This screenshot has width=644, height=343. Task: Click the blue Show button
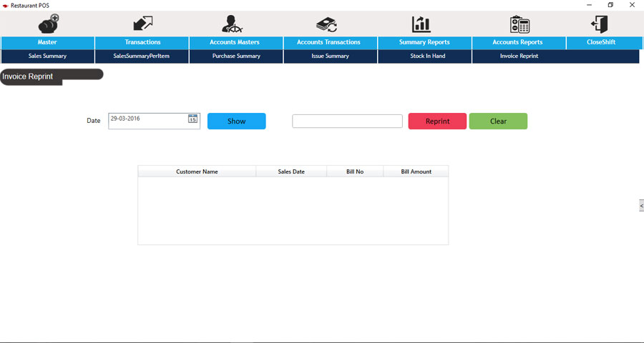(236, 121)
